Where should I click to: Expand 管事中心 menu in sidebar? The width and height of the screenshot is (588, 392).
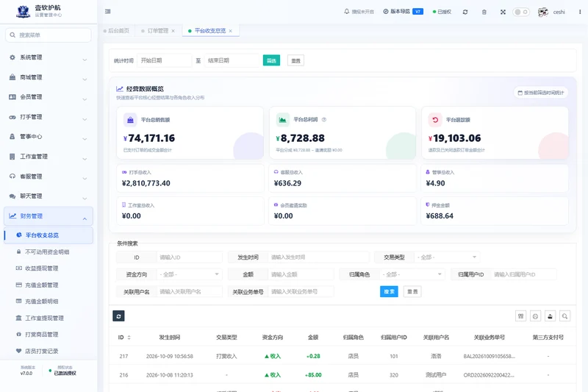(x=49, y=137)
